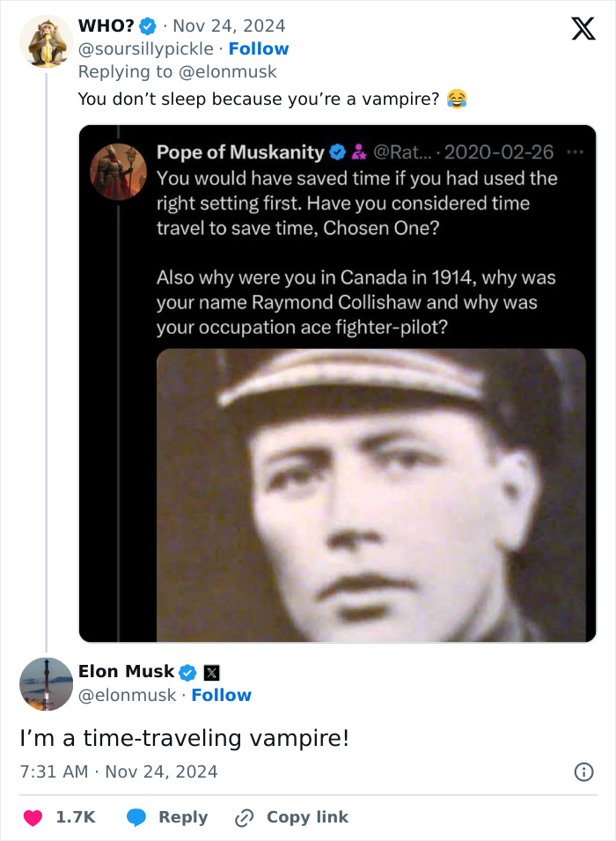View the 1.7K like count
This screenshot has width=616, height=841.
click(74, 816)
